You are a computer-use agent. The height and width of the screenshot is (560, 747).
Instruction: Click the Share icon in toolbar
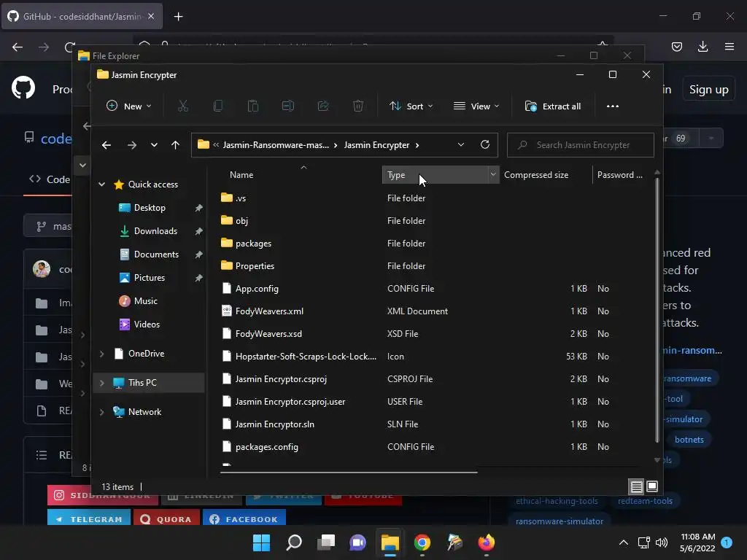(323, 106)
